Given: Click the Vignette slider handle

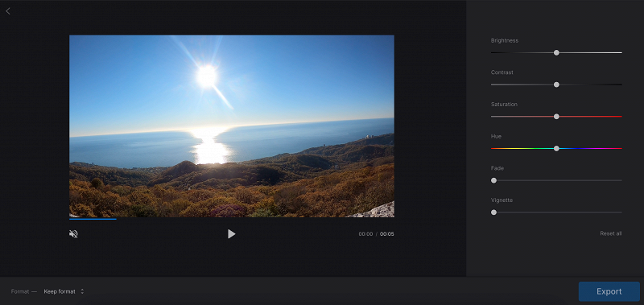Looking at the screenshot, I should click(493, 212).
